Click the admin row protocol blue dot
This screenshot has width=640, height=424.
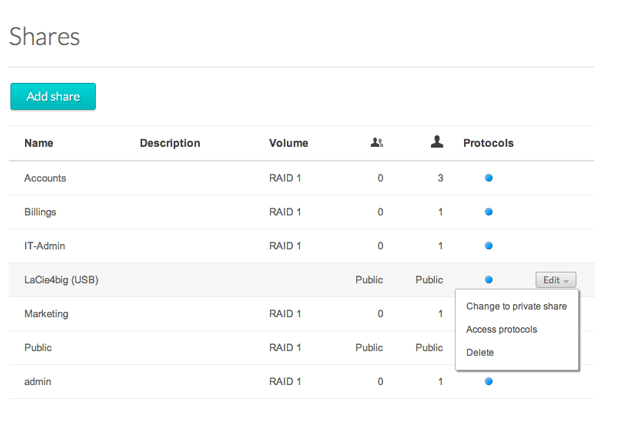coord(489,381)
